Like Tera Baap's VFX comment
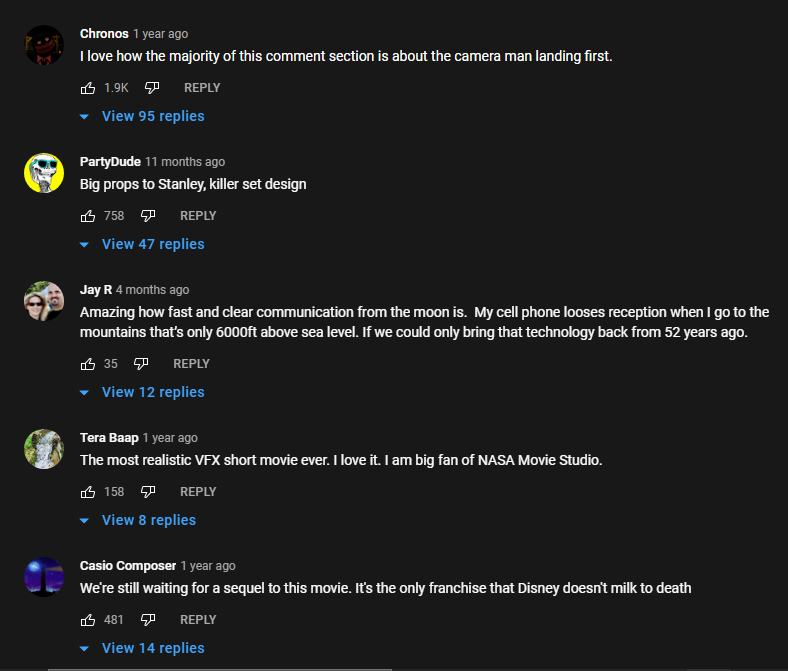 [x=88, y=492]
